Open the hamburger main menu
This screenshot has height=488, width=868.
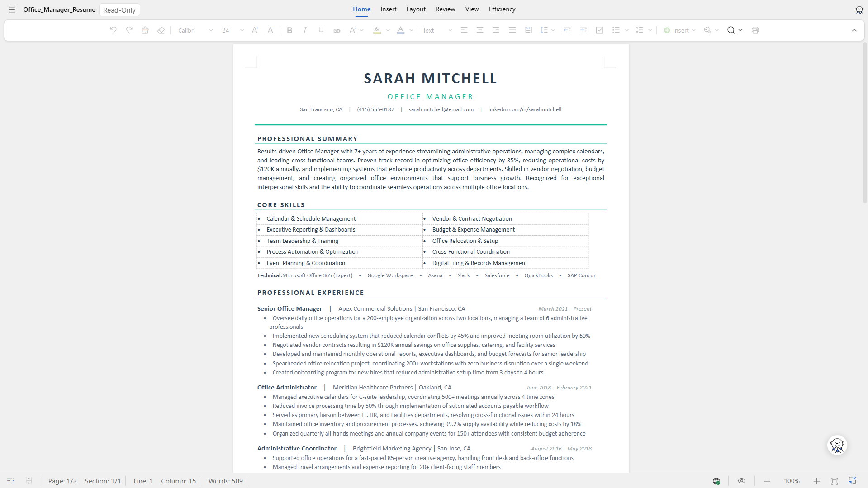coord(12,9)
